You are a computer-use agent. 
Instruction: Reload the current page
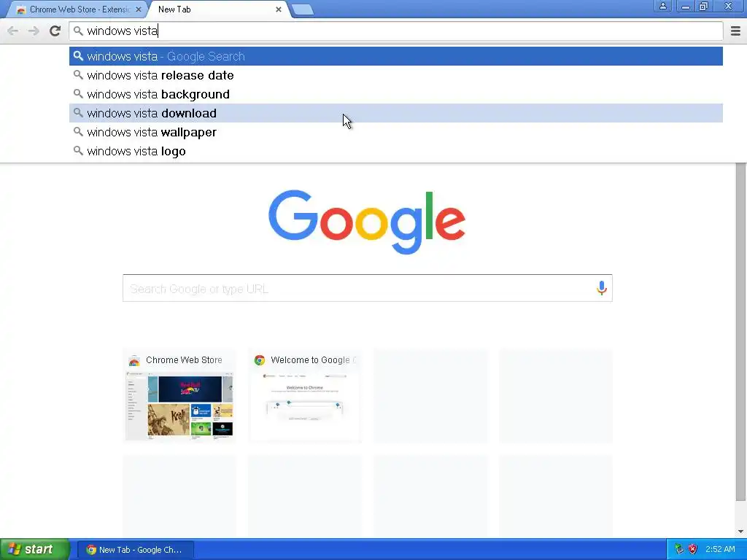point(55,31)
